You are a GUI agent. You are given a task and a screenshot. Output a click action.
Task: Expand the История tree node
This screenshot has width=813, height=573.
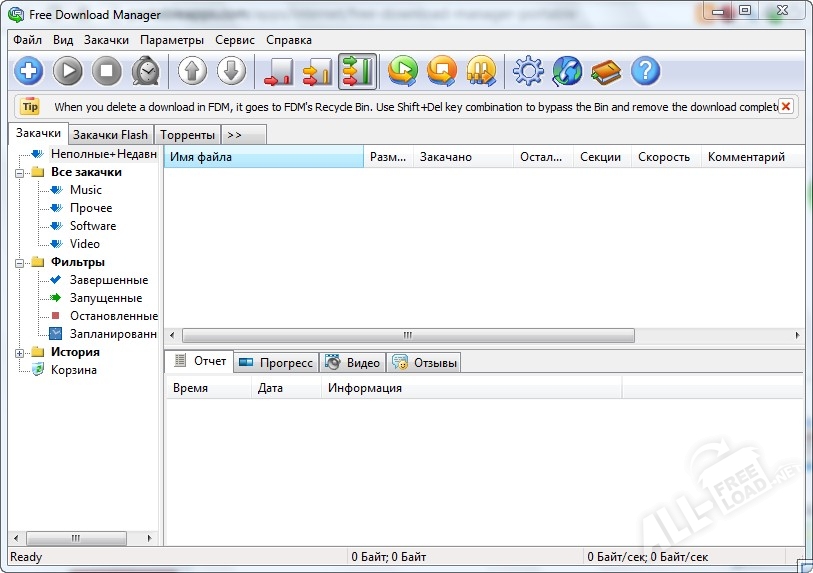click(x=21, y=352)
